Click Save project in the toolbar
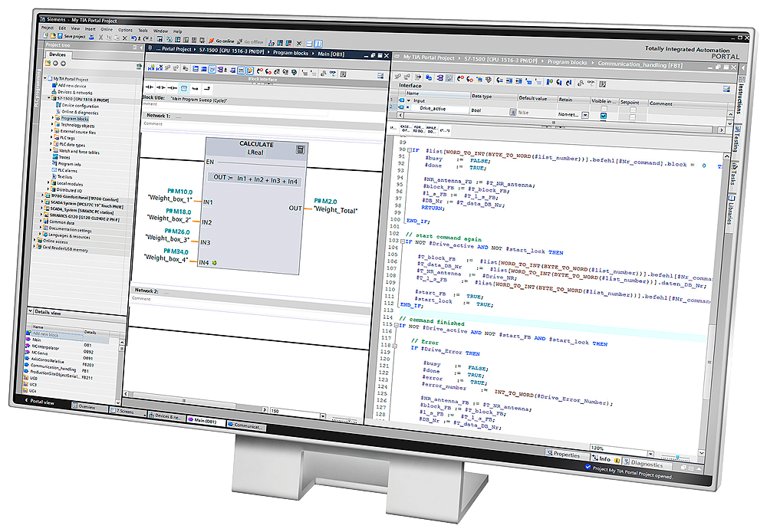 [x=71, y=36]
